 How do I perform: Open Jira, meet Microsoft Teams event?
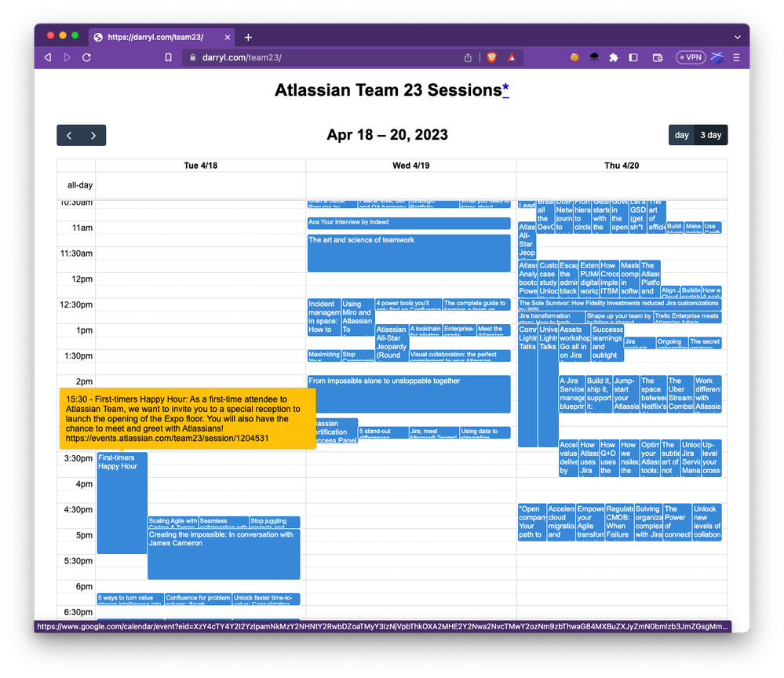click(434, 432)
